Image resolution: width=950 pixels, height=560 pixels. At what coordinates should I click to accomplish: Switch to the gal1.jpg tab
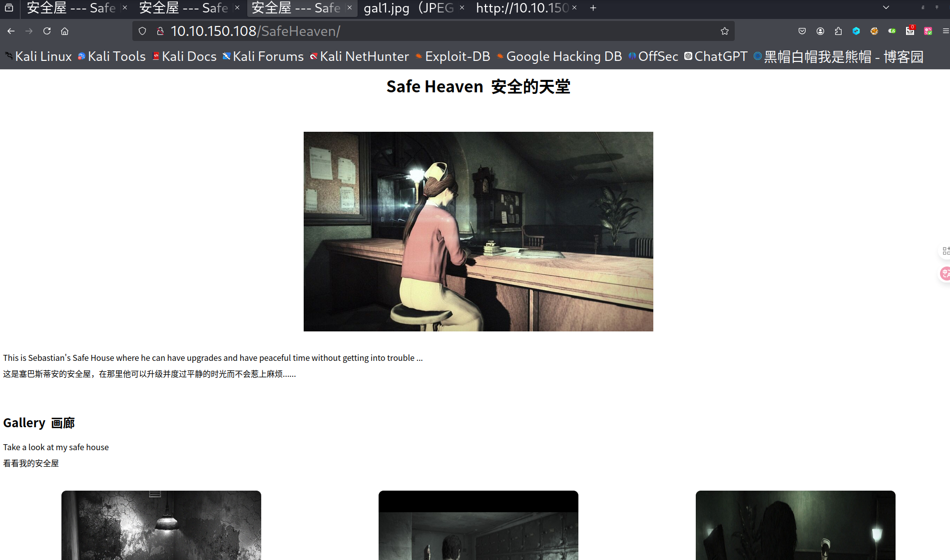pos(408,8)
